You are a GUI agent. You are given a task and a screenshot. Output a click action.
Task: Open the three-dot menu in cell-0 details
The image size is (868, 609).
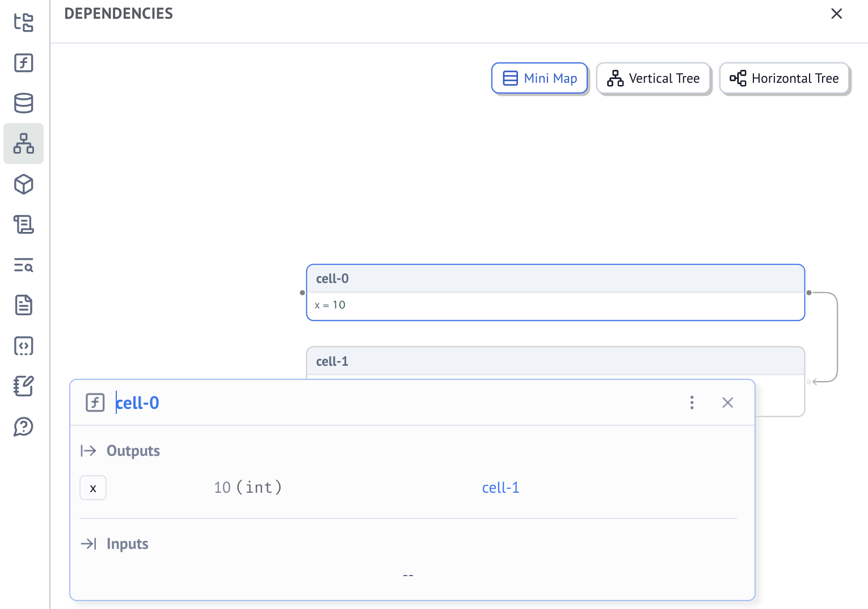click(x=692, y=403)
